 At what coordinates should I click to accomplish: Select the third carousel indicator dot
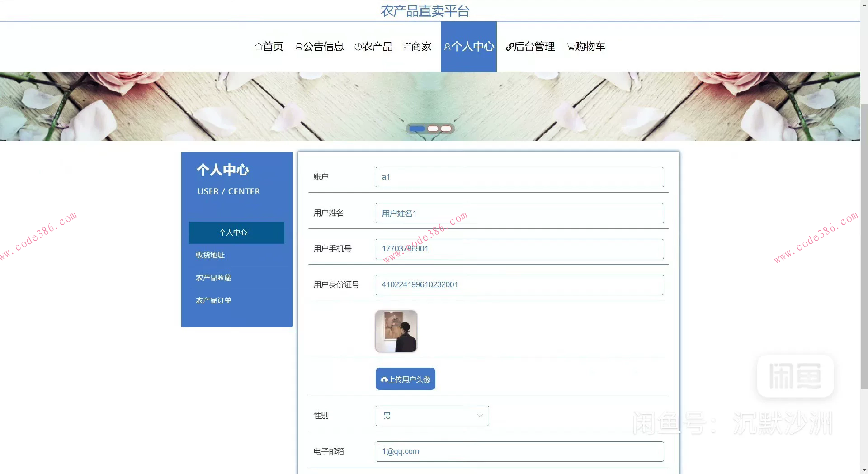tap(446, 128)
